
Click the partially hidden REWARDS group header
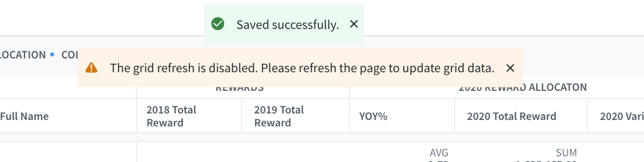[239, 89]
